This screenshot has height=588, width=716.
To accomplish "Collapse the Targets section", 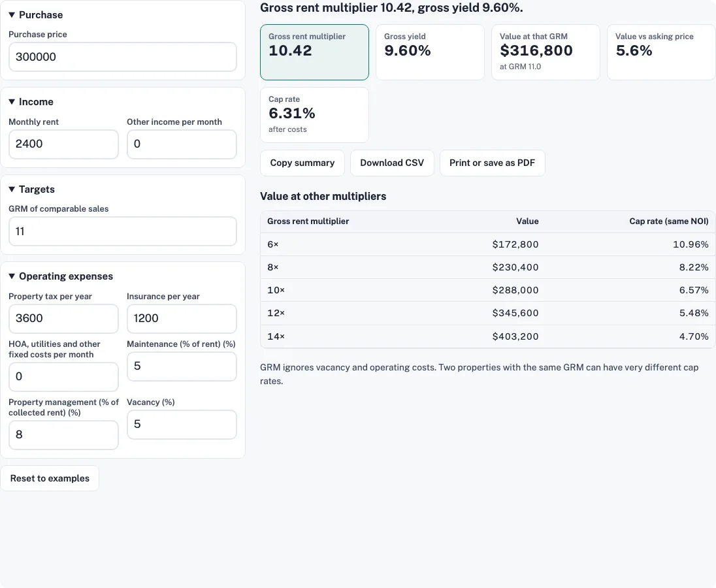I will coord(31,189).
